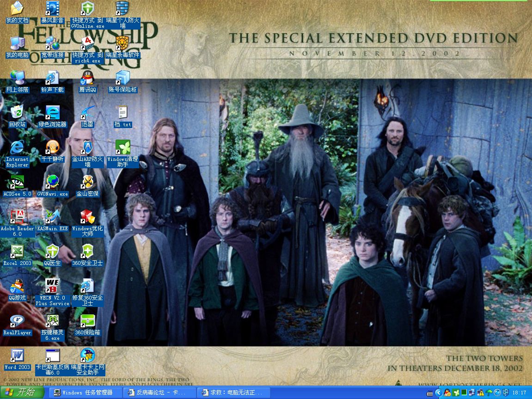Open the GVOnline.exe shortcut icon
Screen dimensions: 532x399
point(87,15)
